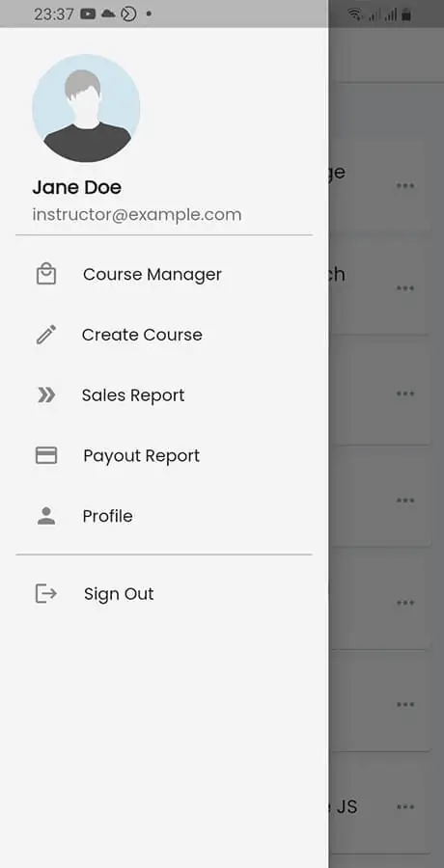
Task: Select Create Course from the drawer
Action: [x=164, y=335]
